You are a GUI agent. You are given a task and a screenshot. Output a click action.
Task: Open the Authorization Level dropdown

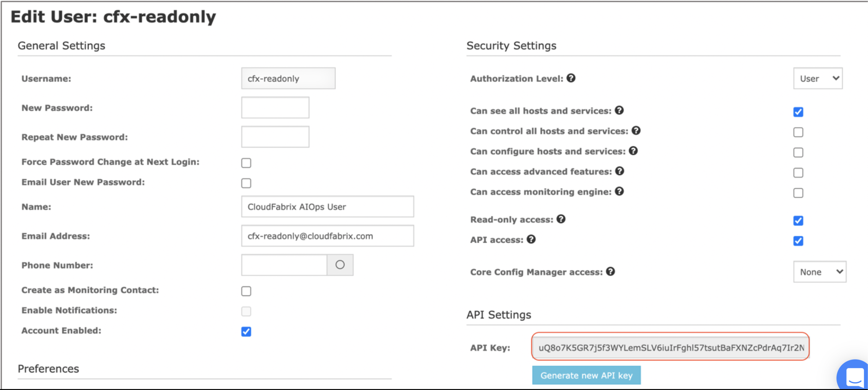[817, 78]
